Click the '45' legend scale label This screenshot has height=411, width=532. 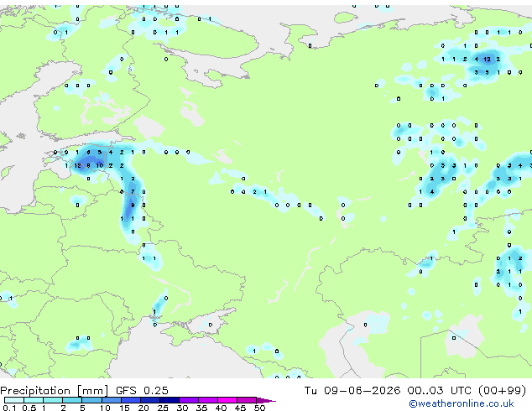pos(240,408)
